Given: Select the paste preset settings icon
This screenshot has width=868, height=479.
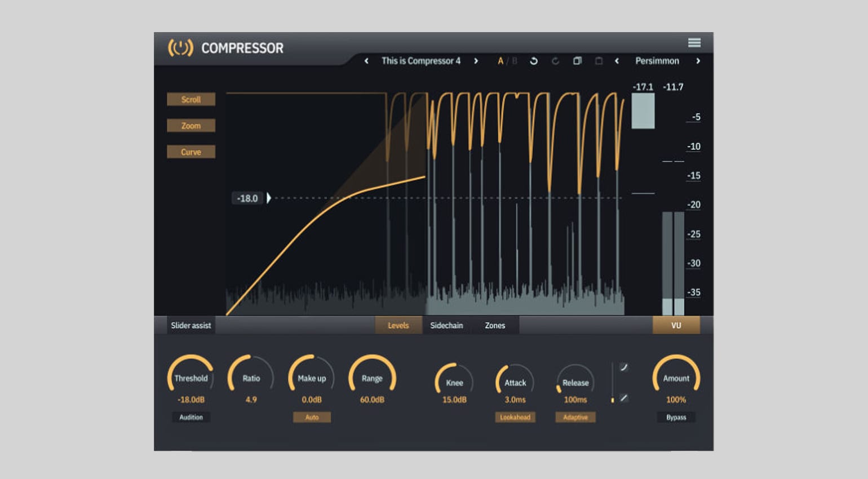Looking at the screenshot, I should (x=599, y=61).
